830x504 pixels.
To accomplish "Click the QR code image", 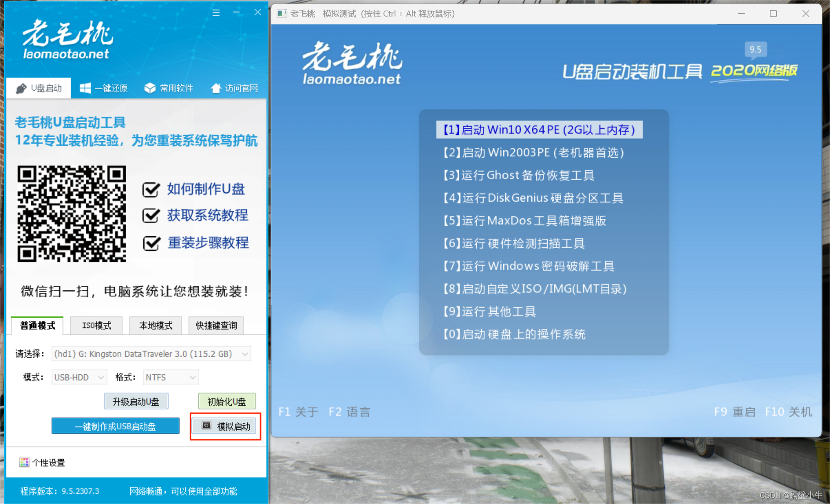I will [72, 214].
